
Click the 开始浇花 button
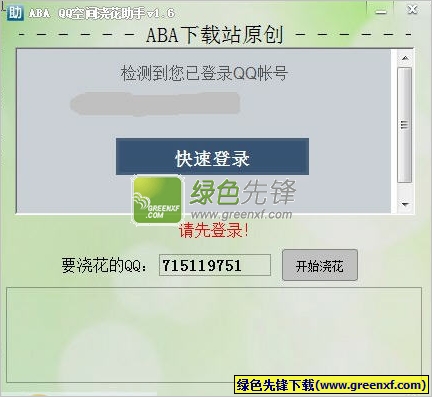pos(320,265)
